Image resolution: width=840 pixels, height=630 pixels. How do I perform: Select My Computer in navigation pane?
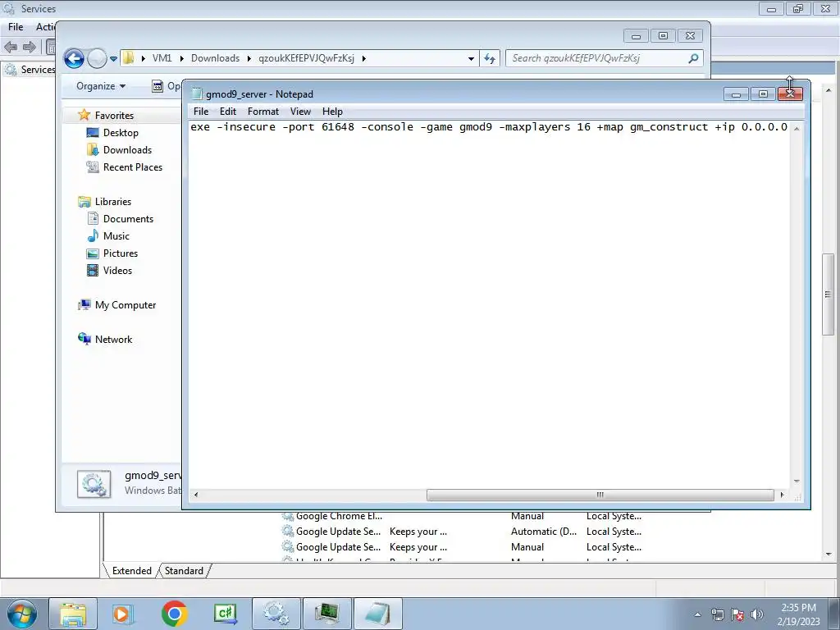(126, 305)
